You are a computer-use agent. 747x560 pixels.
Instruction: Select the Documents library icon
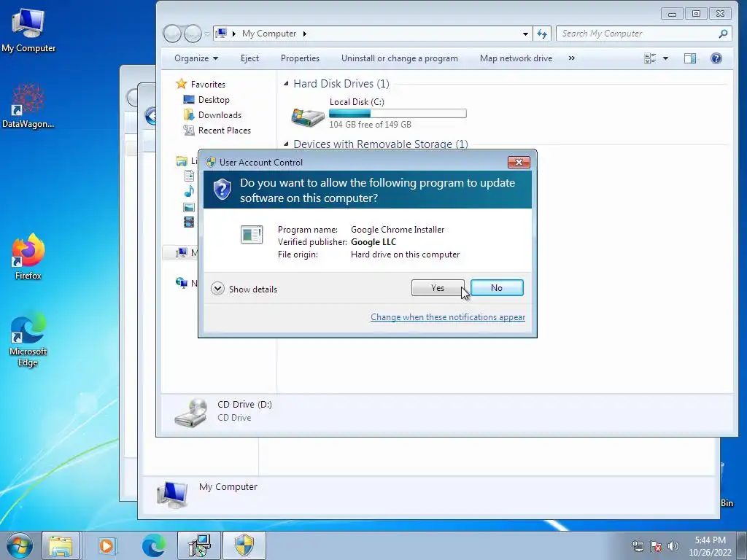tap(189, 176)
